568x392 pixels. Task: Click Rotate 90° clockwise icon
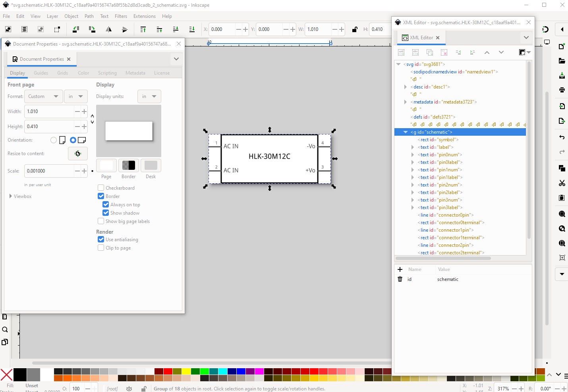click(x=92, y=29)
